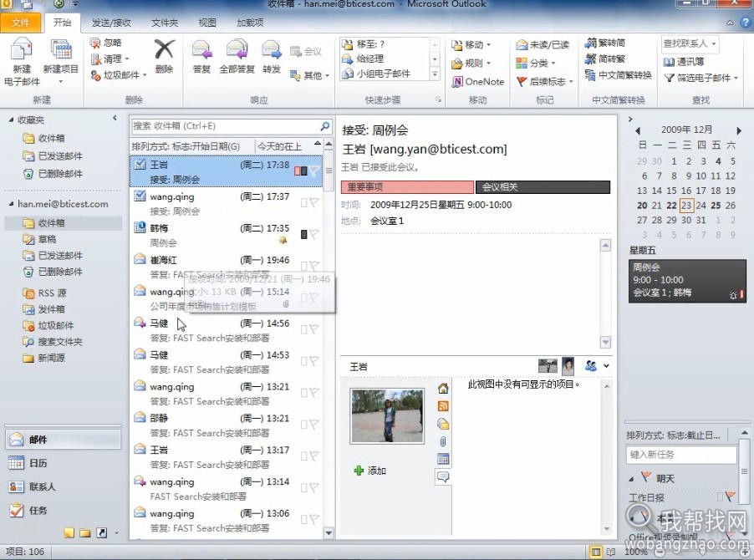Open New Items (新建项目) button
754x560 pixels.
click(60, 62)
